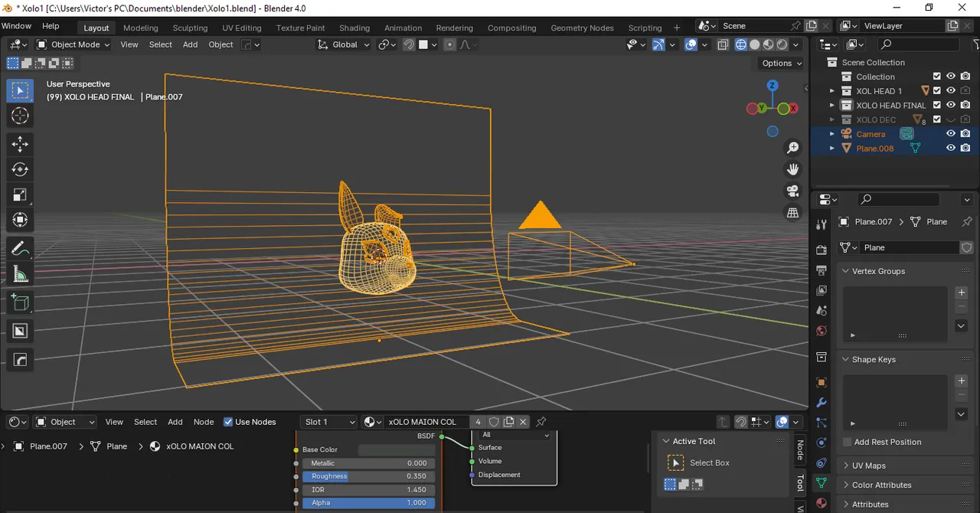Choose the Select Box tool in toolbar
Screen dimensions: 980x513
click(20, 90)
